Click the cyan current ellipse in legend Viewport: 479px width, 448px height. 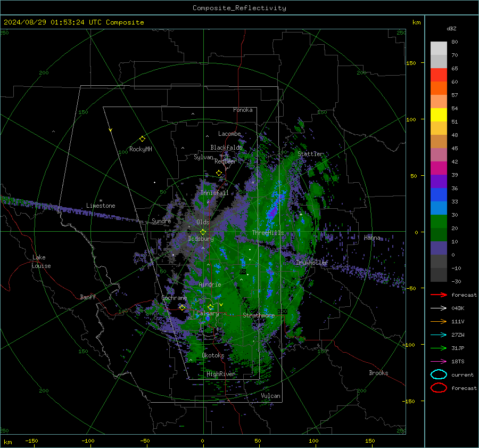tap(439, 374)
